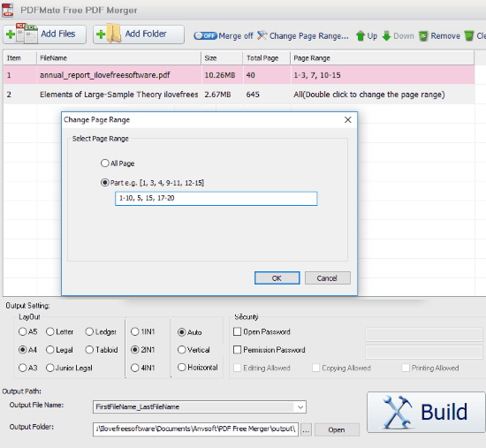Select the Part page range option

(x=105, y=183)
